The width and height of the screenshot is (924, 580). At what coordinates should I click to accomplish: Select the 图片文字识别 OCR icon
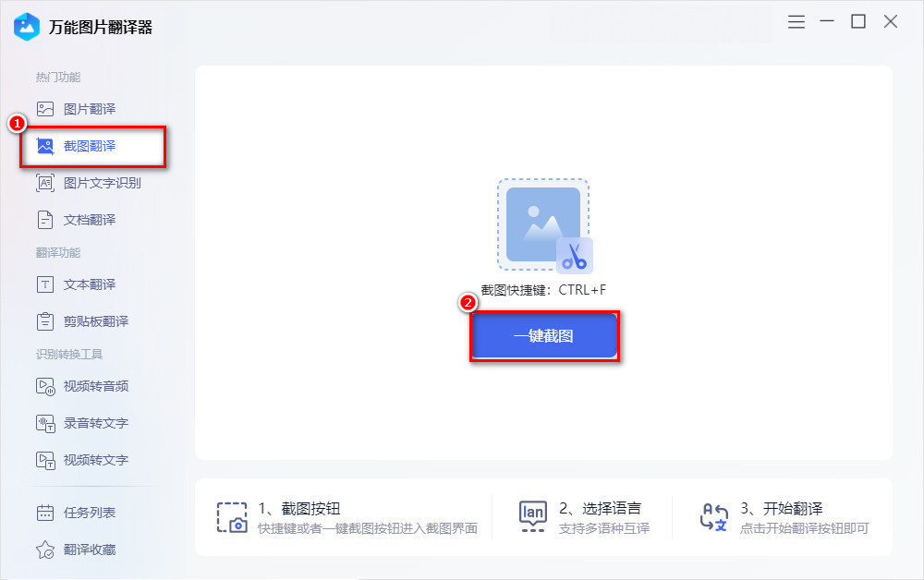click(x=46, y=183)
